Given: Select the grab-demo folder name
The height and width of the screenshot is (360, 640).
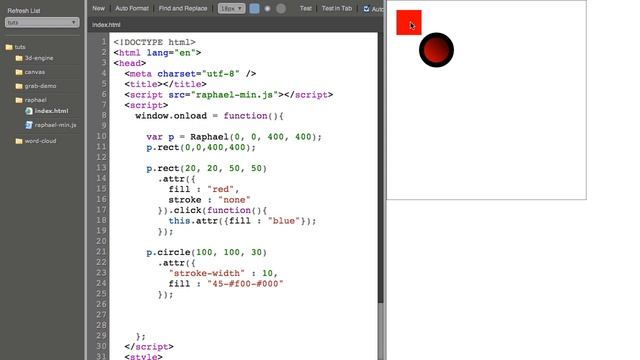Looking at the screenshot, I should 40,86.
